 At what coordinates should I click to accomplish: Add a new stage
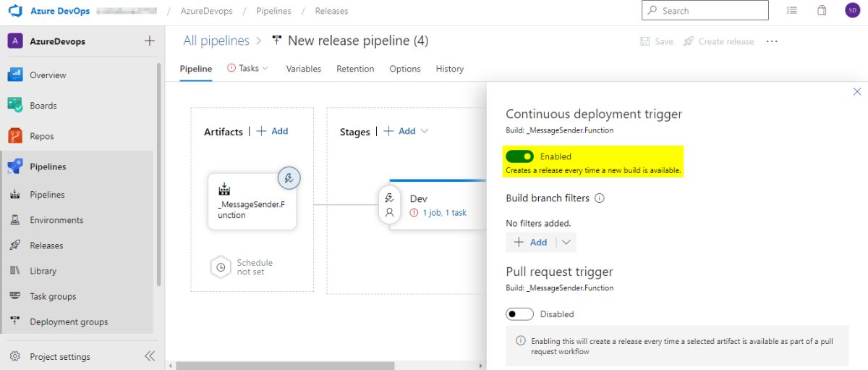[399, 131]
